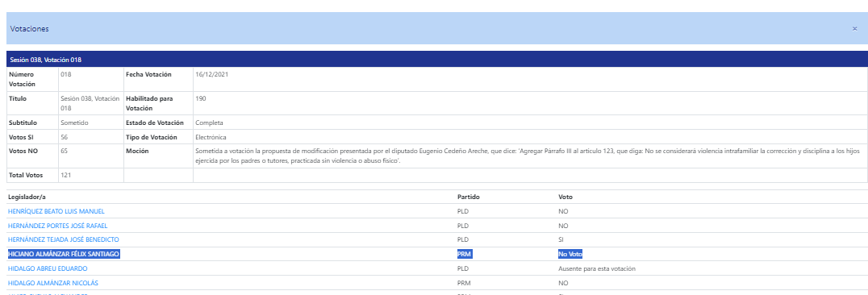The height and width of the screenshot is (295, 868).
Task: Click the SI vote of Hernández Tejada
Action: [x=561, y=239]
